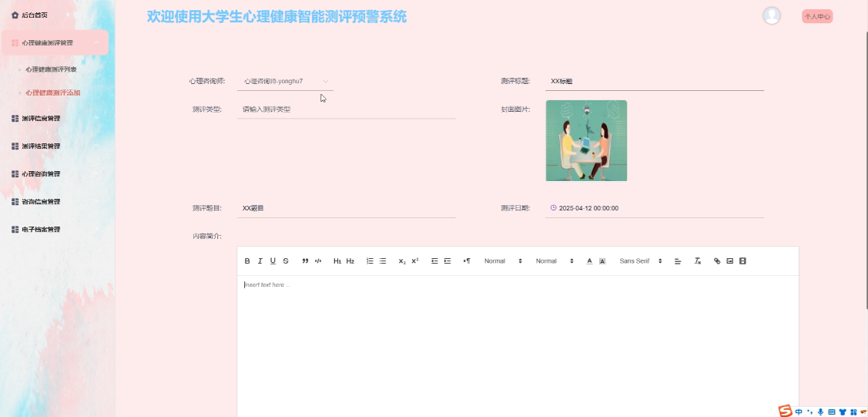Apply subscript formatting
Screen dimensions: 868x417
pos(403,261)
